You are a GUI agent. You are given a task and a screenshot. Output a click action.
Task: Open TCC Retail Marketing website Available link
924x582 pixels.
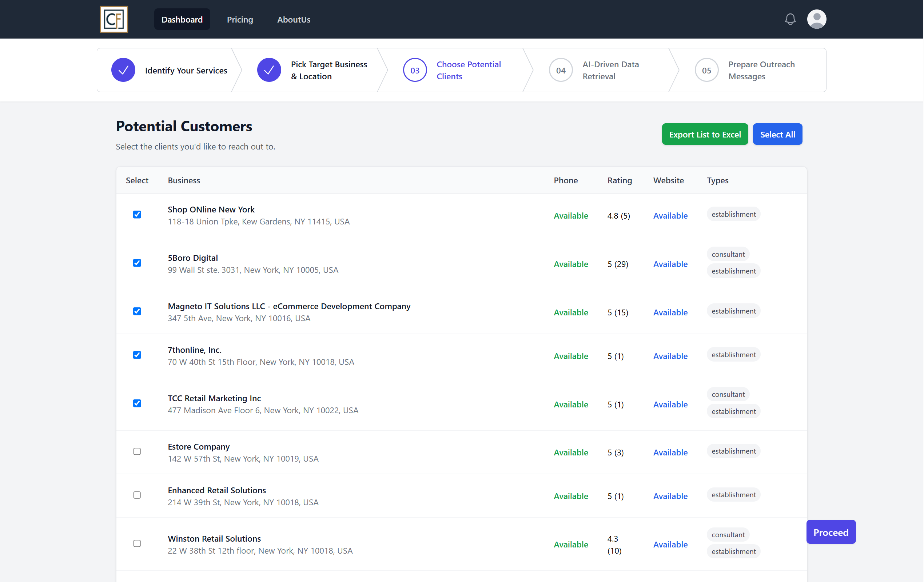click(670, 404)
